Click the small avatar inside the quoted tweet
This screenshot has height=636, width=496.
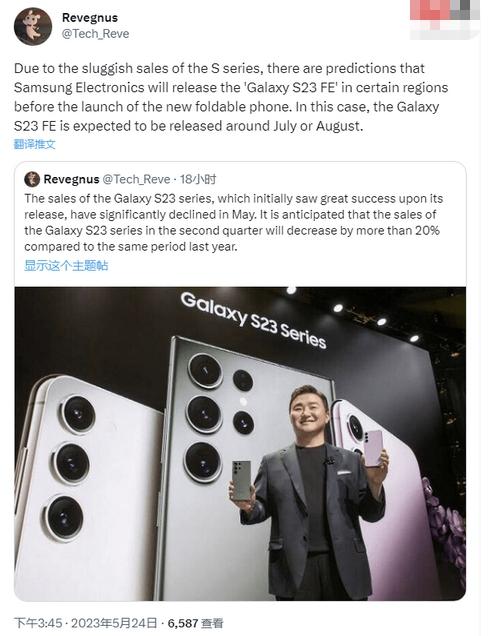32,179
